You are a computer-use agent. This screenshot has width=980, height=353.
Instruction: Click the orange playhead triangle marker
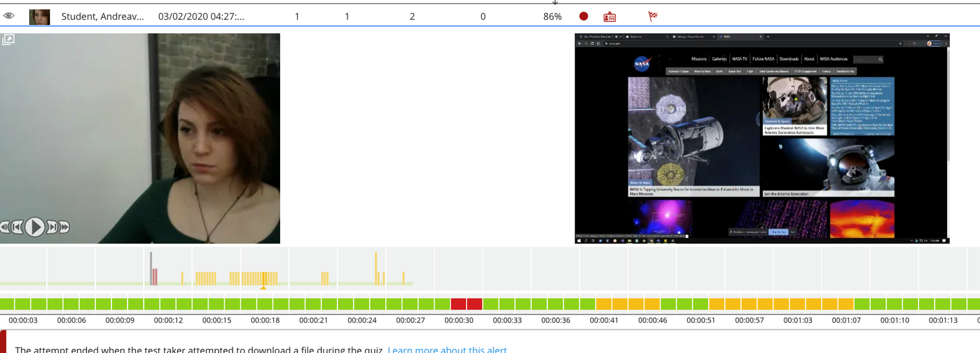click(263, 288)
